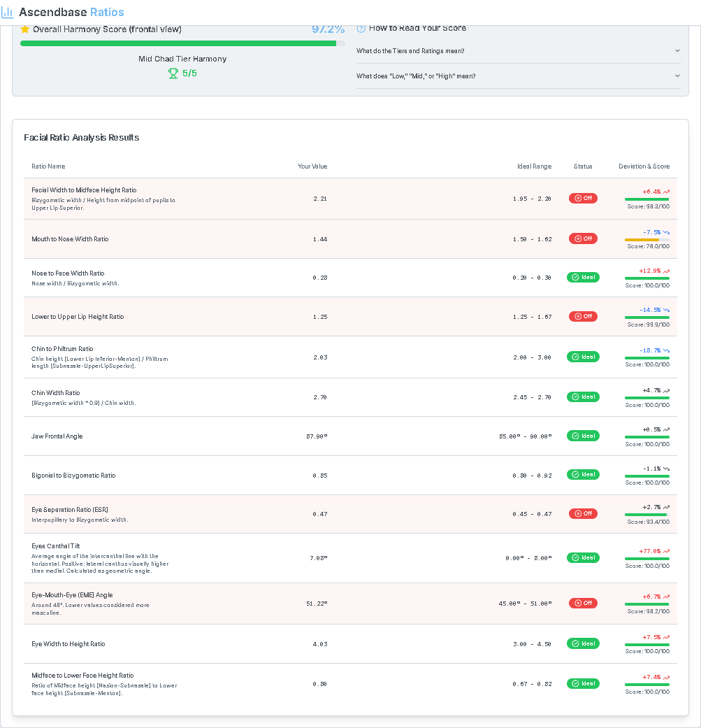701x728 pixels.
Task: Click the green Ideal badge for Jaw Frontal Angle
Action: tap(583, 436)
